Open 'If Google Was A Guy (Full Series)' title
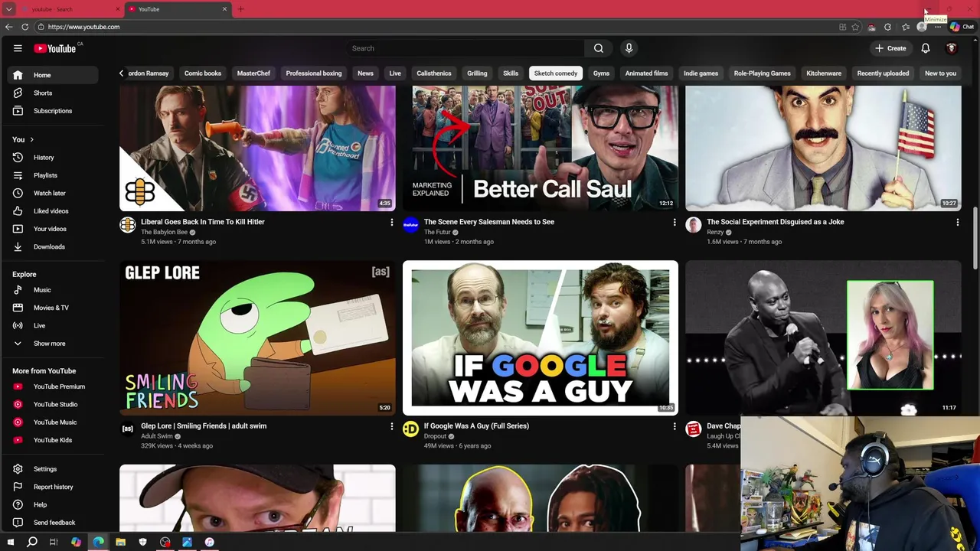The width and height of the screenshot is (980, 551). 476,426
